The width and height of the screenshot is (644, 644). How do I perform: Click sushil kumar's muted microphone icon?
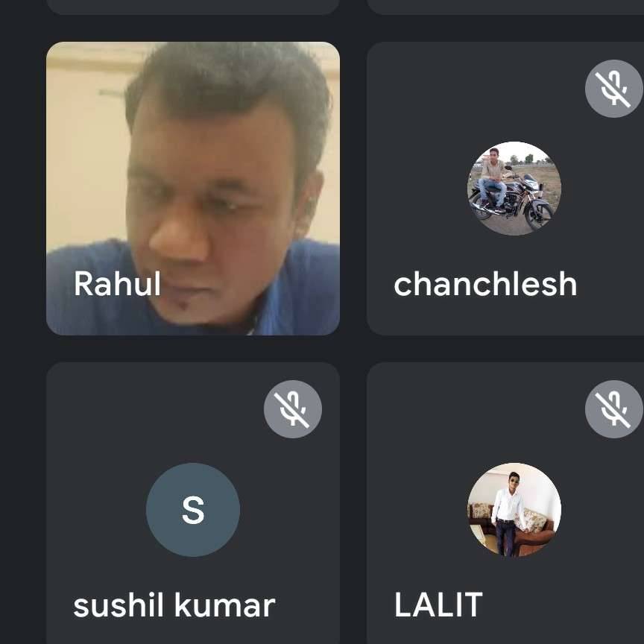tap(293, 409)
